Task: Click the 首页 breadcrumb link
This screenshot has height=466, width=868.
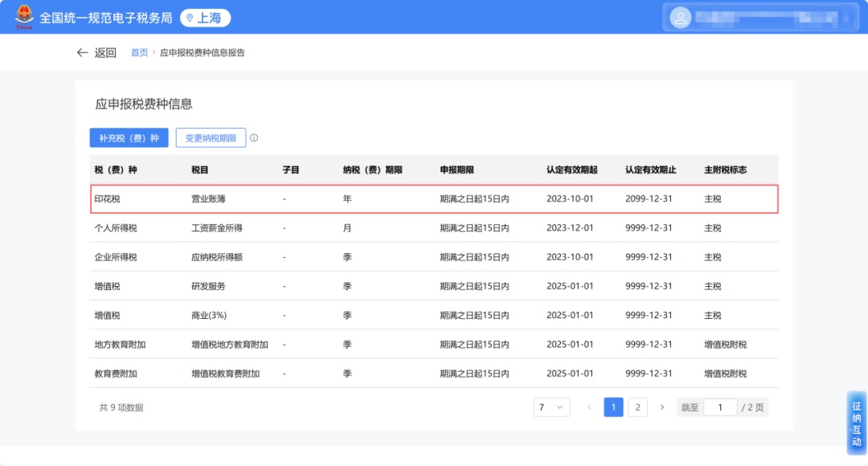Action: click(x=139, y=53)
